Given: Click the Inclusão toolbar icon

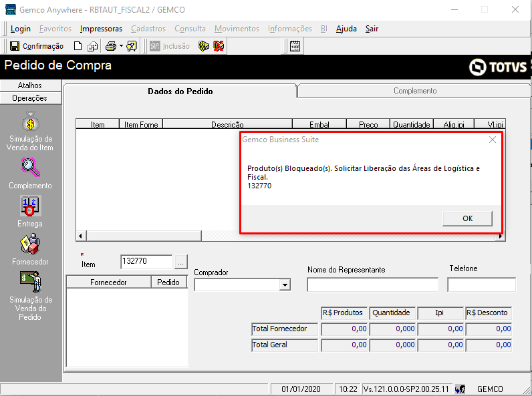Looking at the screenshot, I should pos(154,46).
